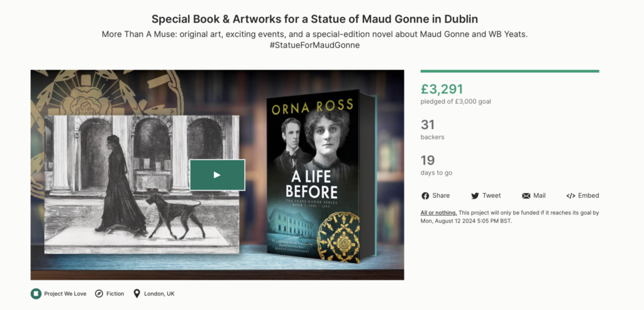Open the London, UK location link
Image resolution: width=644 pixels, height=310 pixels.
tap(159, 294)
